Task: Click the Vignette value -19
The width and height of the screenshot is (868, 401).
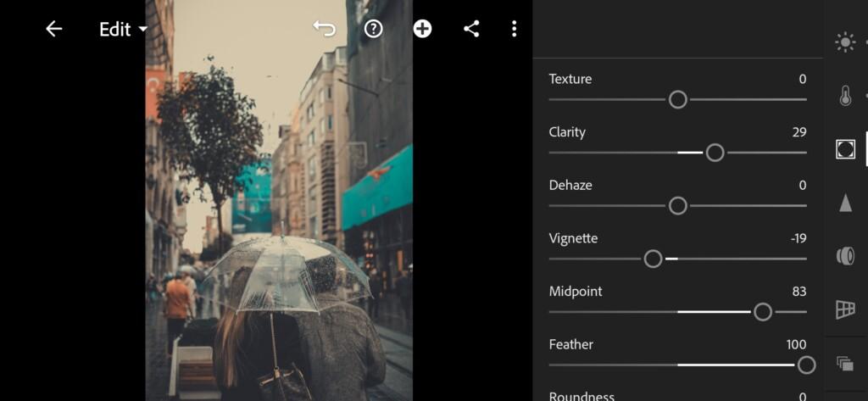Action: [798, 239]
